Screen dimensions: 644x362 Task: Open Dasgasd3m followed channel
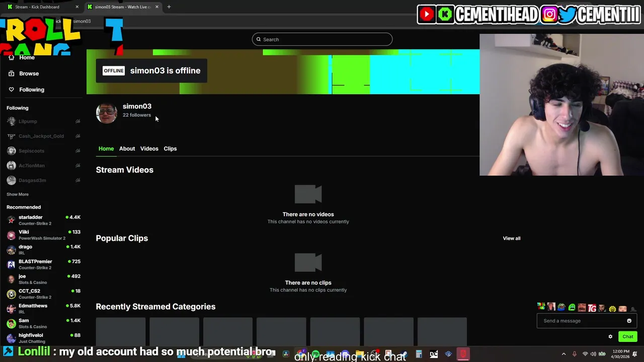(x=43, y=180)
